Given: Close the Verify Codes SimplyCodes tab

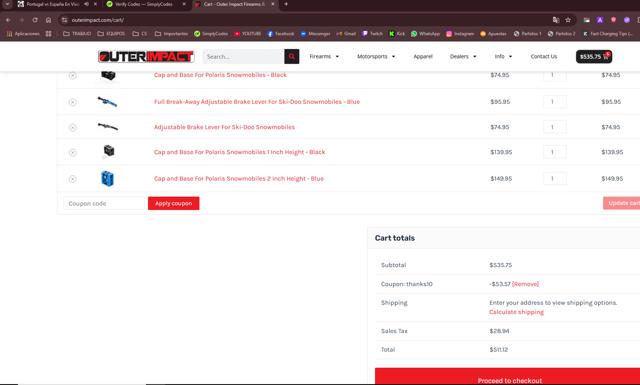Looking at the screenshot, I should coord(184,4).
